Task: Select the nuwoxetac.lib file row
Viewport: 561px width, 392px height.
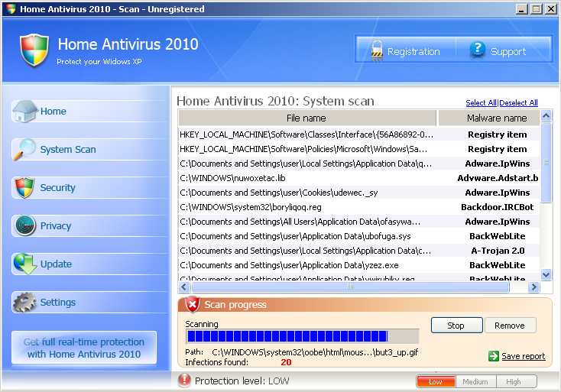Action: 359,178
